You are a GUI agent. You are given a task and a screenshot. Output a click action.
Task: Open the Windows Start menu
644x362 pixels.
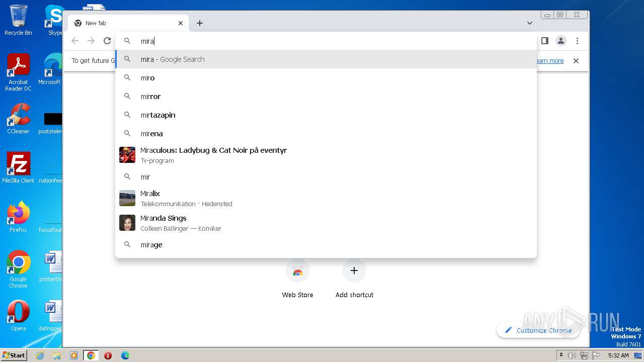[14, 355]
